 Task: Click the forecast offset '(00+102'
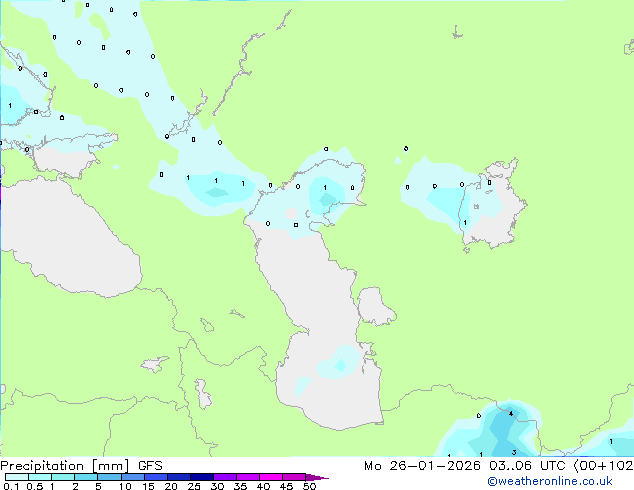603,466
